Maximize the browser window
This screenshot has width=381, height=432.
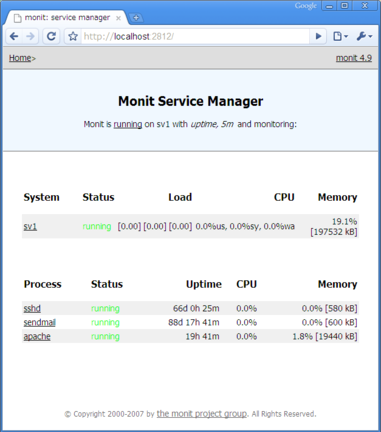[x=345, y=6]
